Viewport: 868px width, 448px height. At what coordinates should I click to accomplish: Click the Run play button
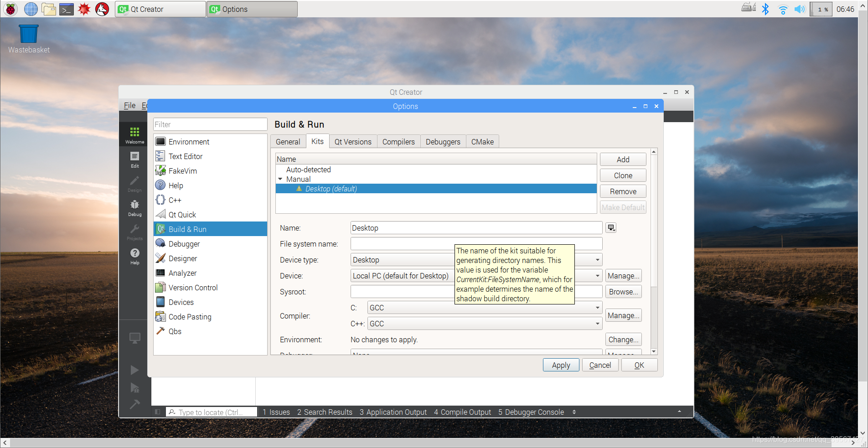tap(134, 370)
